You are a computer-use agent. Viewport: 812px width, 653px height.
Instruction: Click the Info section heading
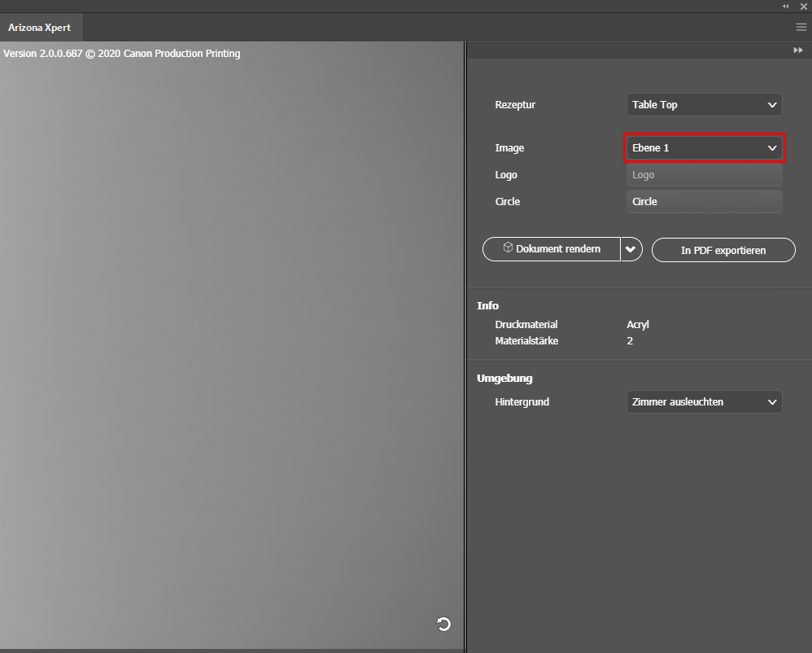click(488, 306)
